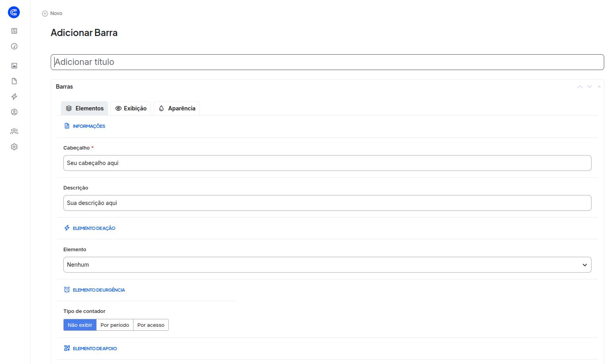Switch to the Aparência tab

point(177,108)
